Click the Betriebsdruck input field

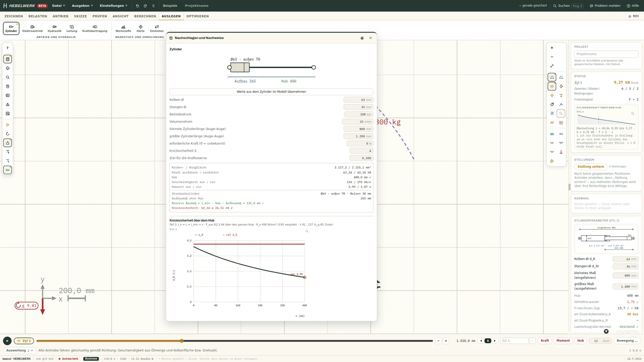tap(359, 114)
